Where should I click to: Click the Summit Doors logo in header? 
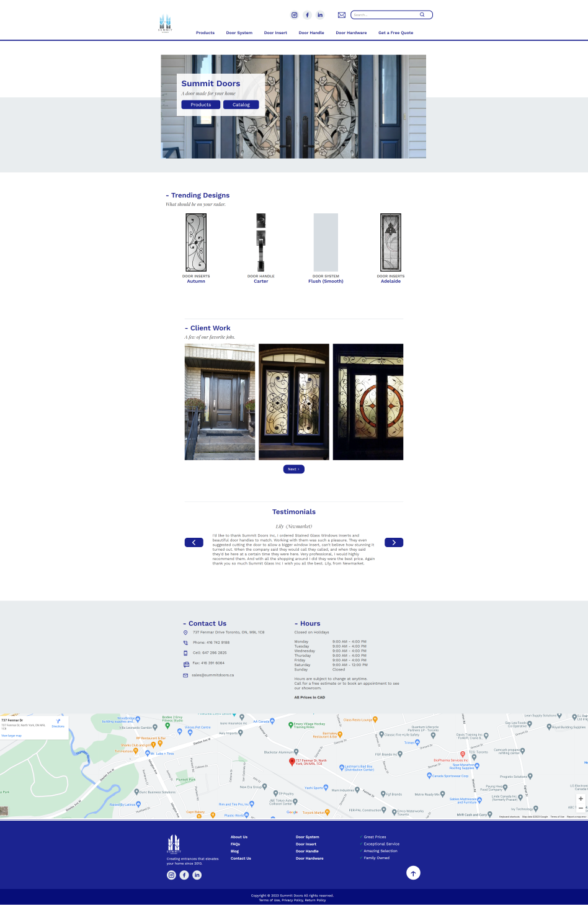click(165, 24)
